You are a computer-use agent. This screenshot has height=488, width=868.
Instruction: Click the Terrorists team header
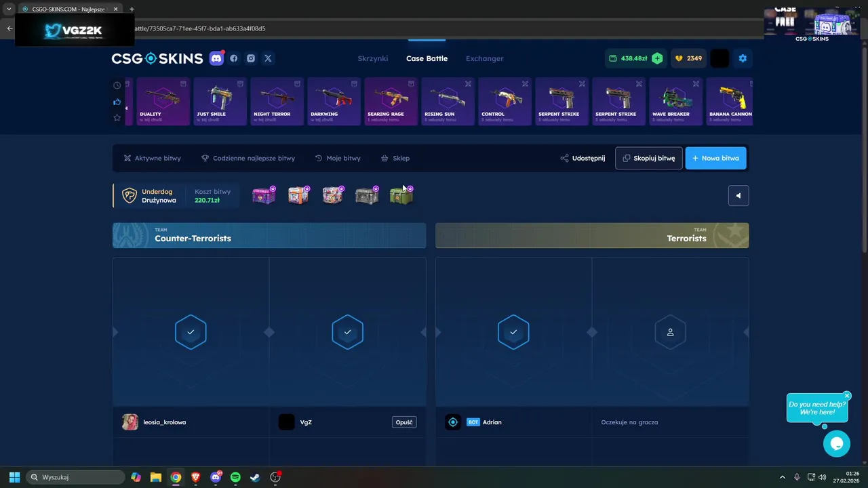[592, 235]
